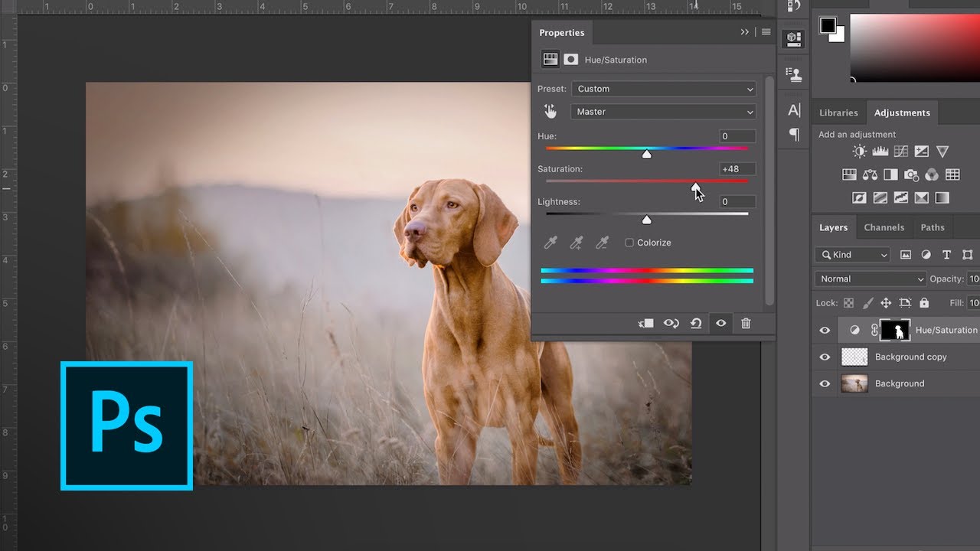Click the Saturation slider handle
The image size is (980, 551).
(695, 186)
